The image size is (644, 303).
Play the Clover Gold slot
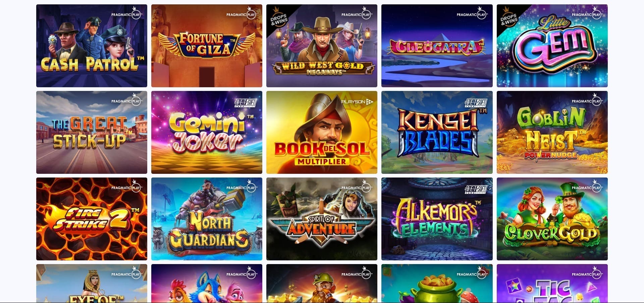click(552, 219)
